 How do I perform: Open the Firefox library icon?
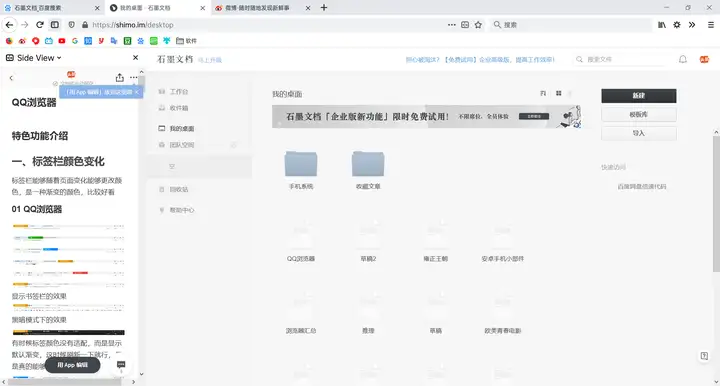[x=661, y=25]
